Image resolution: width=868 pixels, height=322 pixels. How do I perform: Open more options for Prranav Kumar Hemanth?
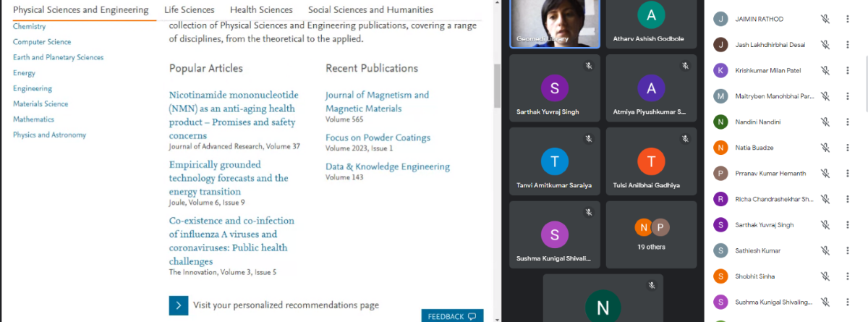click(848, 174)
